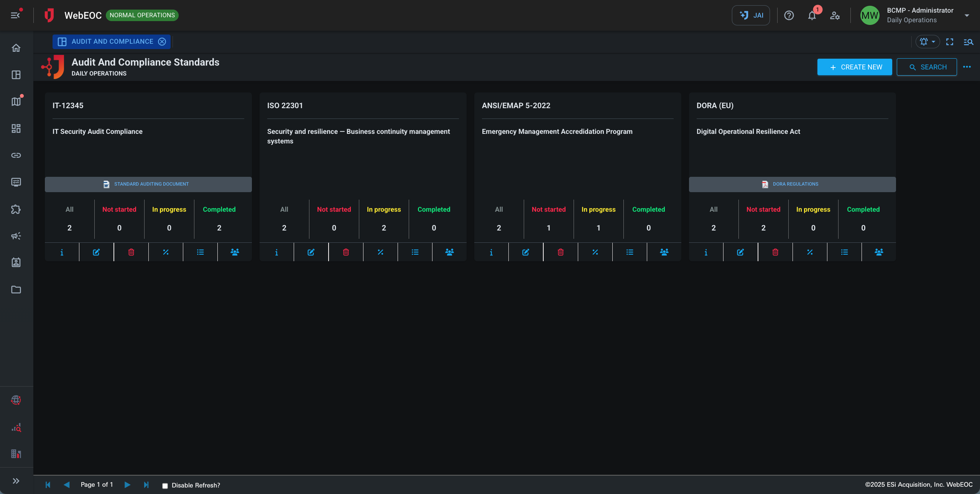
Task: Open percent icon on ISO 22301 card
Action: pyautogui.click(x=380, y=252)
